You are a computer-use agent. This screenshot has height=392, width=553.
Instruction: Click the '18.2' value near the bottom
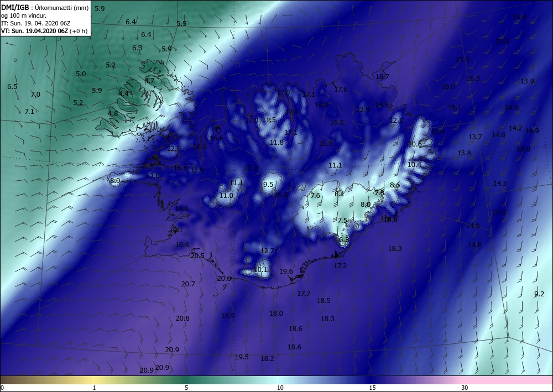coord(267,358)
